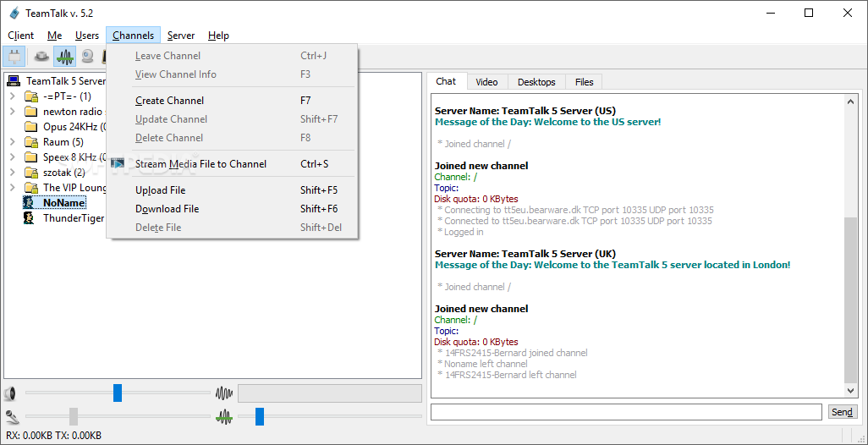Click the chat scrollbar up arrow

click(851, 101)
